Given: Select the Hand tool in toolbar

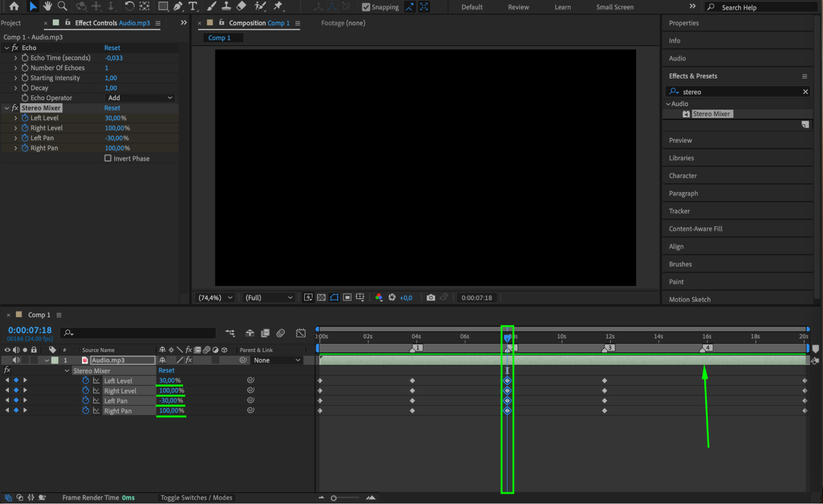Looking at the screenshot, I should tap(47, 6).
